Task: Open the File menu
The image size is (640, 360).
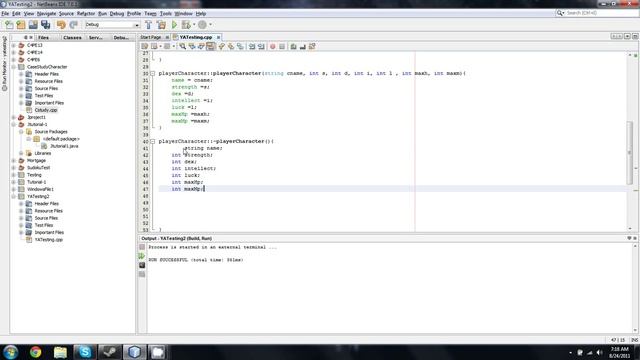Action: [5, 13]
